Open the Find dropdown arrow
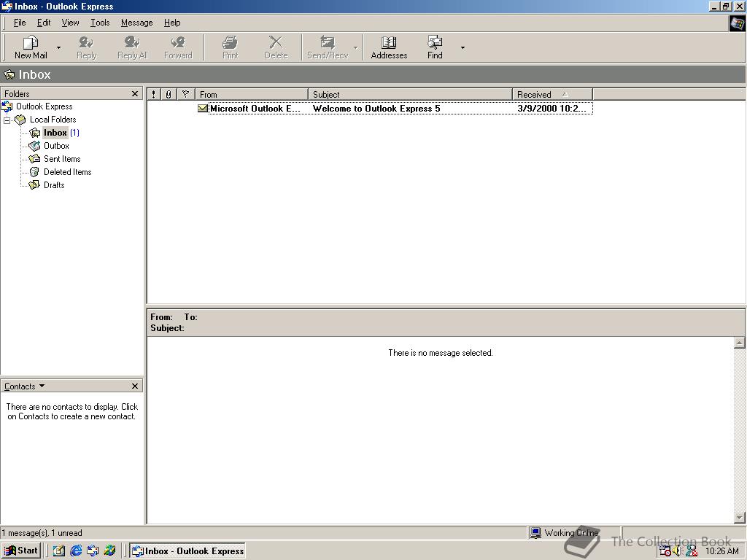The image size is (747, 560). (462, 47)
